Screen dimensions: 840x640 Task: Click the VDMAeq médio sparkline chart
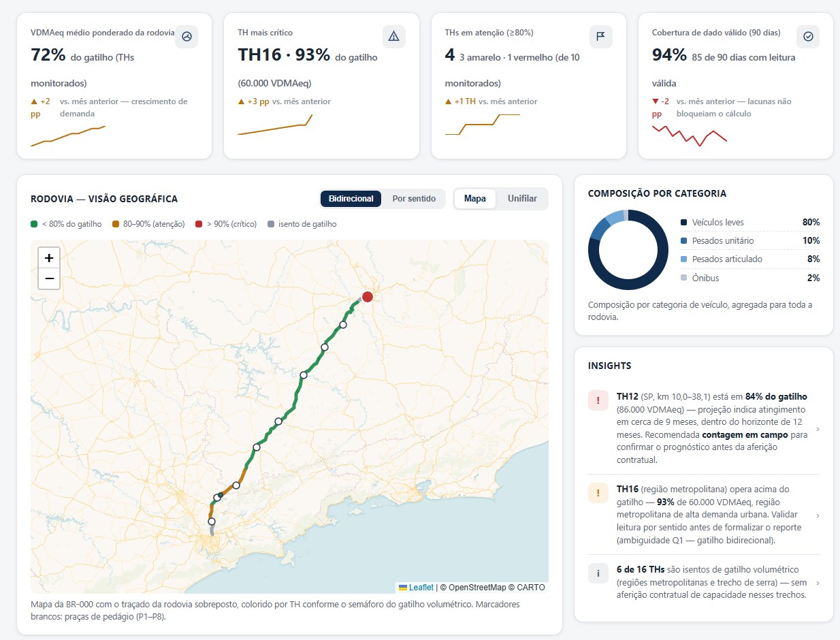click(68, 136)
